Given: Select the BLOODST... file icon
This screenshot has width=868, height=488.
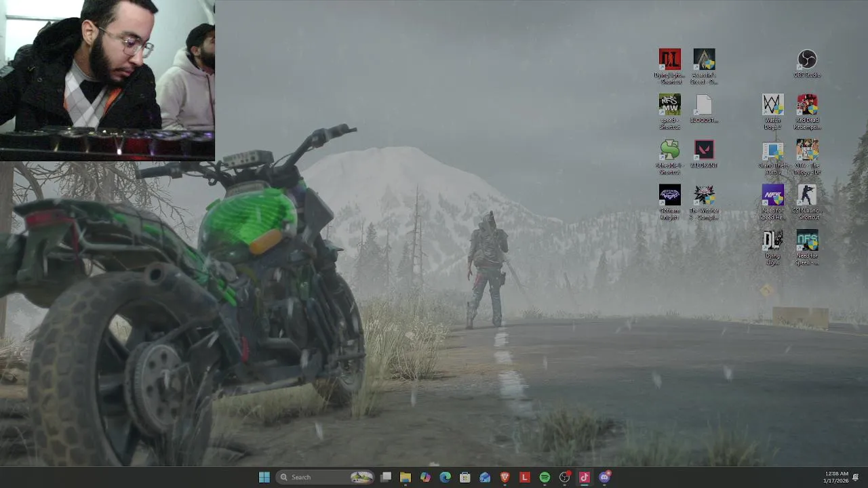Looking at the screenshot, I should click(704, 109).
